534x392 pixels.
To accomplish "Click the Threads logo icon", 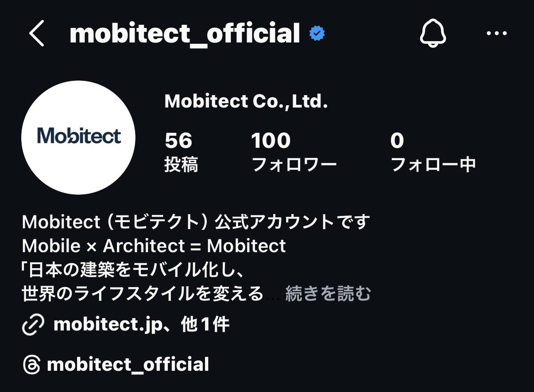I will coord(31,365).
